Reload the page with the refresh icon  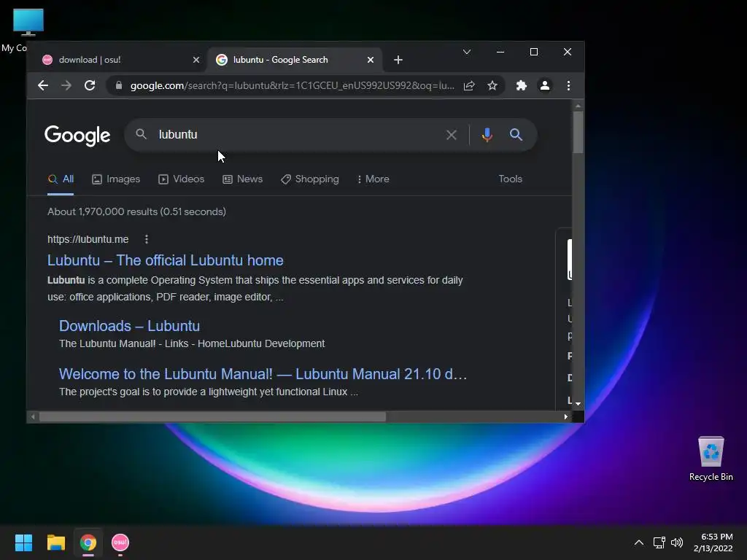pyautogui.click(x=90, y=86)
